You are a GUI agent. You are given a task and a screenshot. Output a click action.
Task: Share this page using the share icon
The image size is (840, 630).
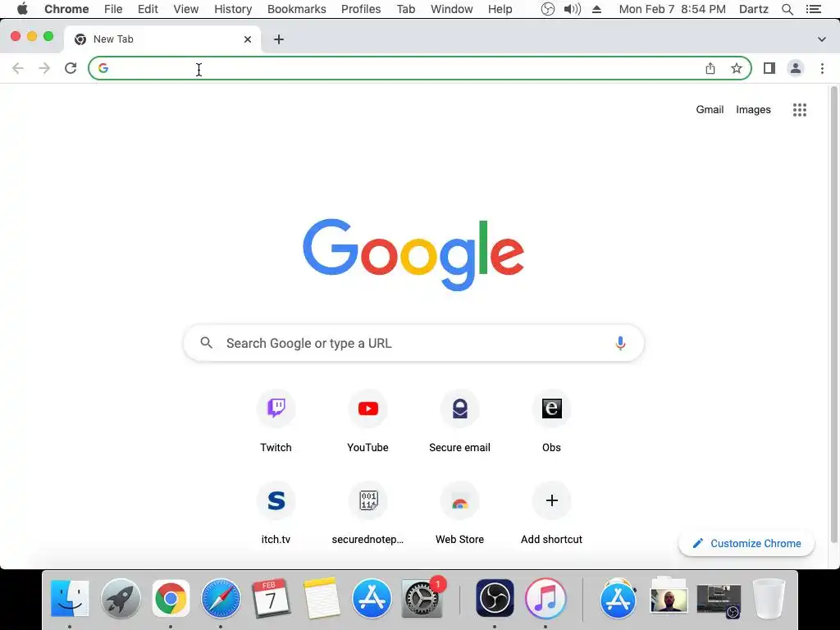(710, 68)
